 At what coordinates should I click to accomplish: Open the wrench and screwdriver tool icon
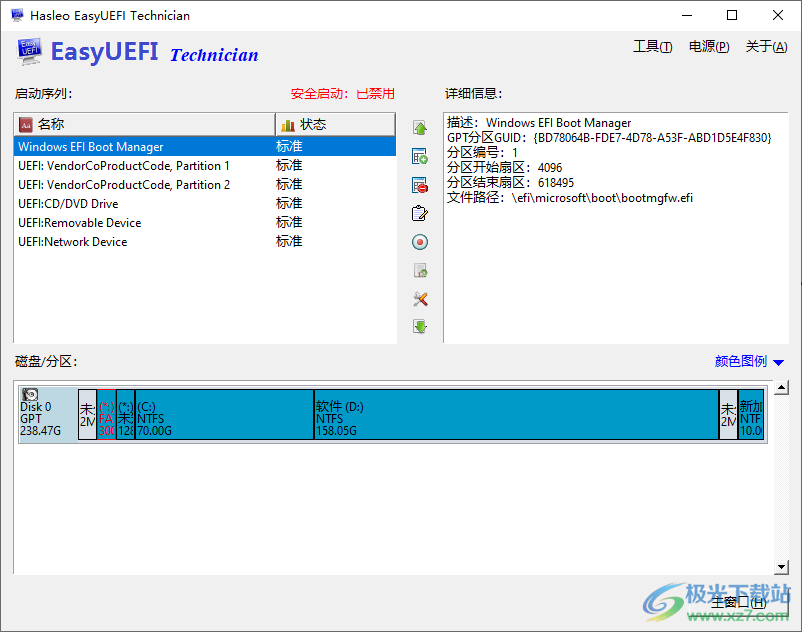(x=420, y=299)
